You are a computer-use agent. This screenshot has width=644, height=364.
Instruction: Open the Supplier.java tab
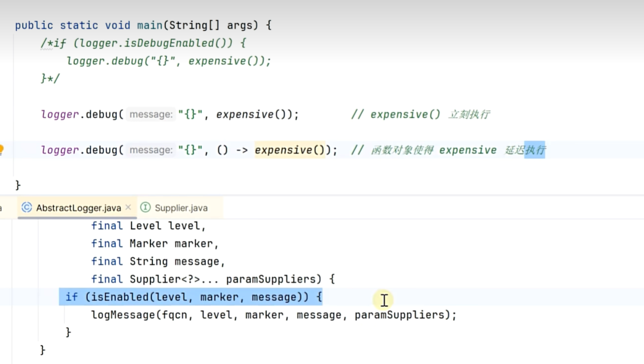[181, 208]
